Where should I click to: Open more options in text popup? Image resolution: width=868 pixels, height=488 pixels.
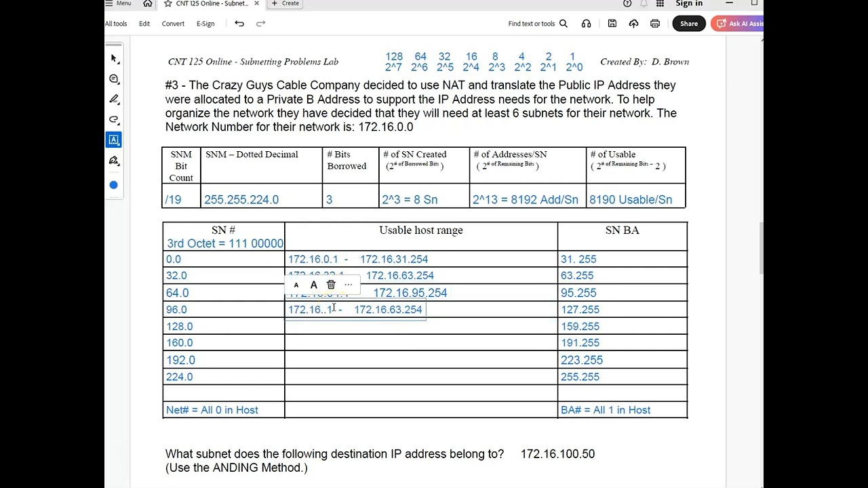pyautogui.click(x=349, y=285)
